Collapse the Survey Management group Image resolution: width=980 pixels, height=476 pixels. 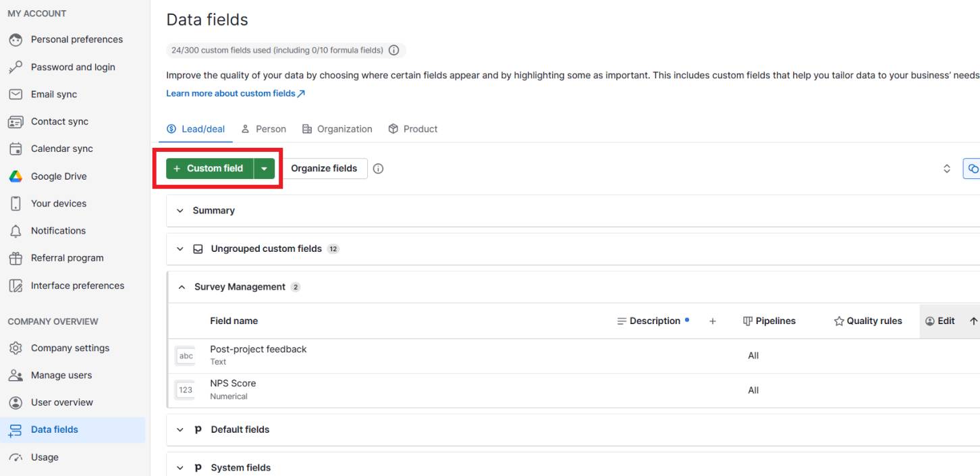click(x=182, y=287)
